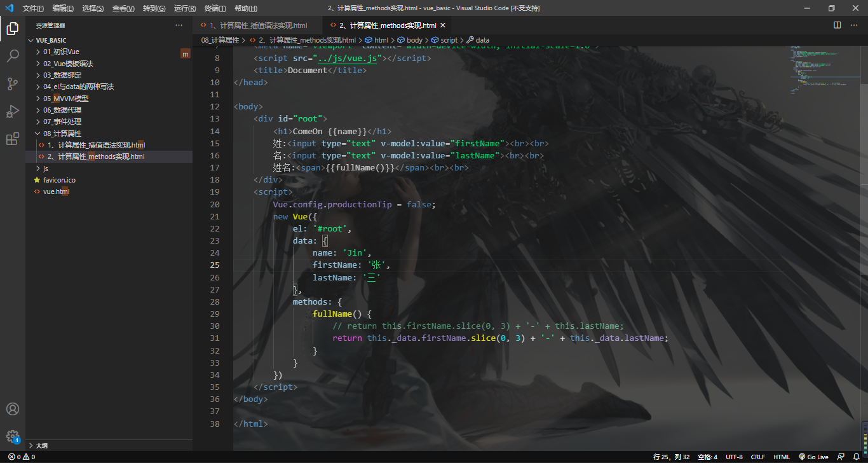Click breadcrumb file 2、计算属性_methods实现.html

click(x=307, y=40)
